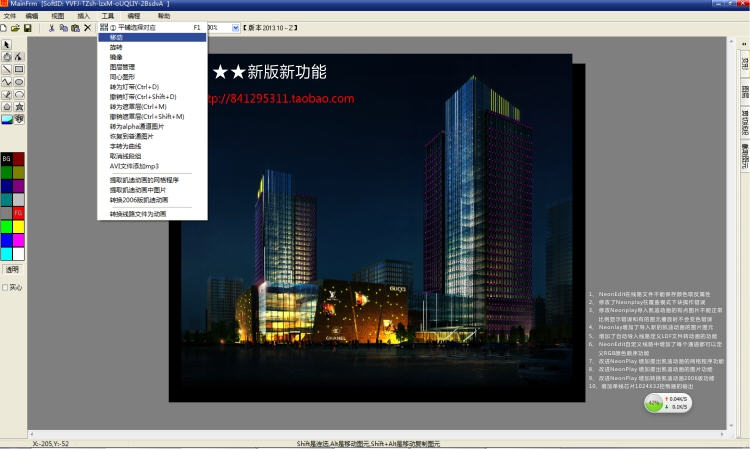The height and width of the screenshot is (449, 750).
Task: Pick the white color swatch
Action: [x=18, y=253]
